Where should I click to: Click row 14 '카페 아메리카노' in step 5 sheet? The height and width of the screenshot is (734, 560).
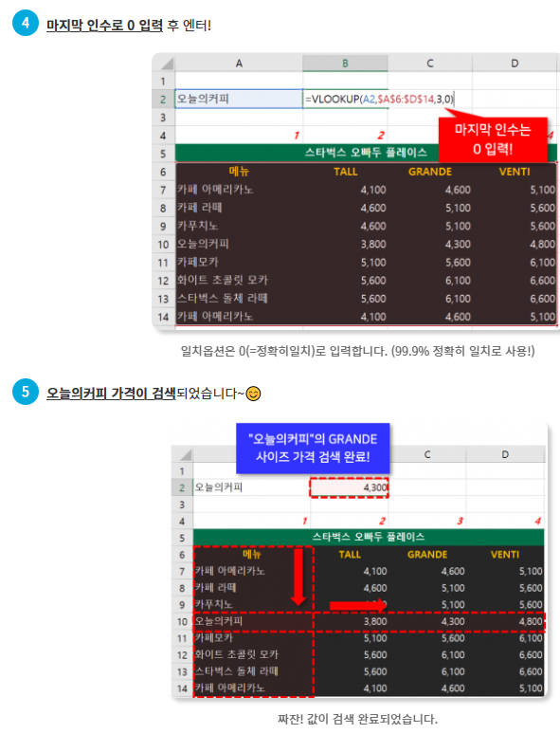click(253, 688)
